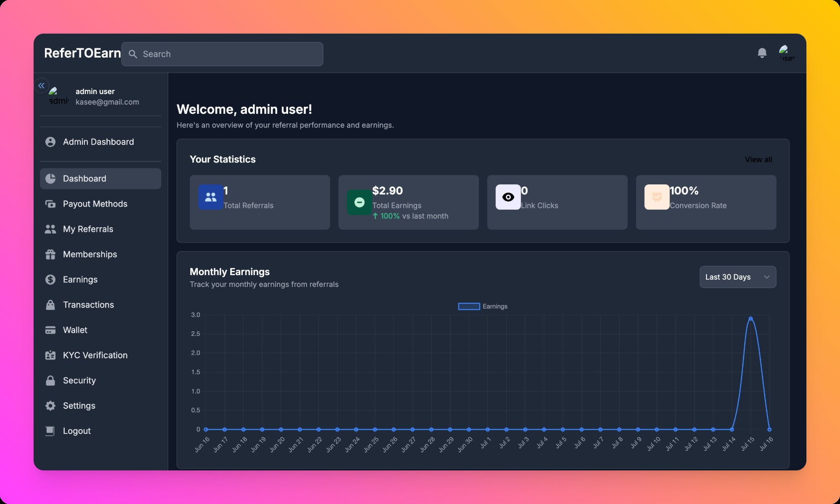Click the Memberships gift icon
Image resolution: width=840 pixels, height=504 pixels.
(x=50, y=254)
